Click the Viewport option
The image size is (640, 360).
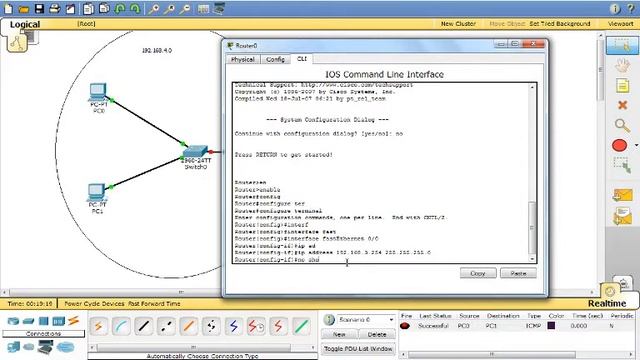620,24
